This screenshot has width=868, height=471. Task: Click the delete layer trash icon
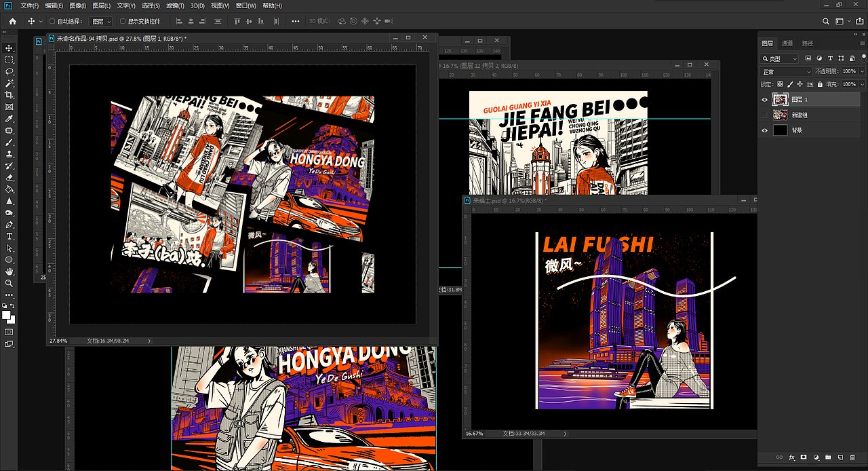pyautogui.click(x=852, y=457)
